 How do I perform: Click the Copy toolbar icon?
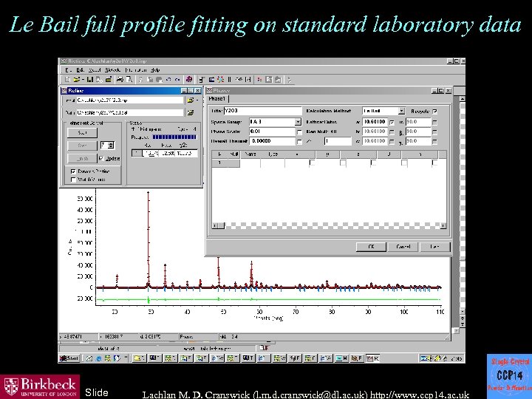coord(149,79)
